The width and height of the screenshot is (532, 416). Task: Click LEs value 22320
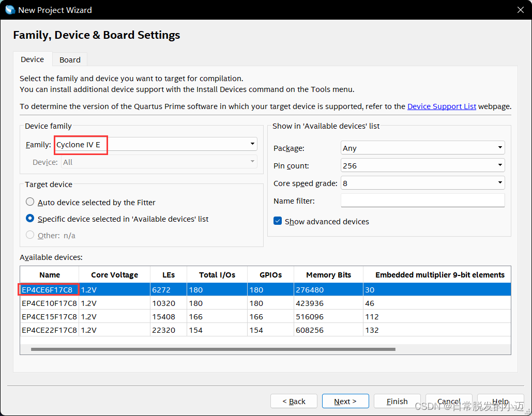[163, 330]
